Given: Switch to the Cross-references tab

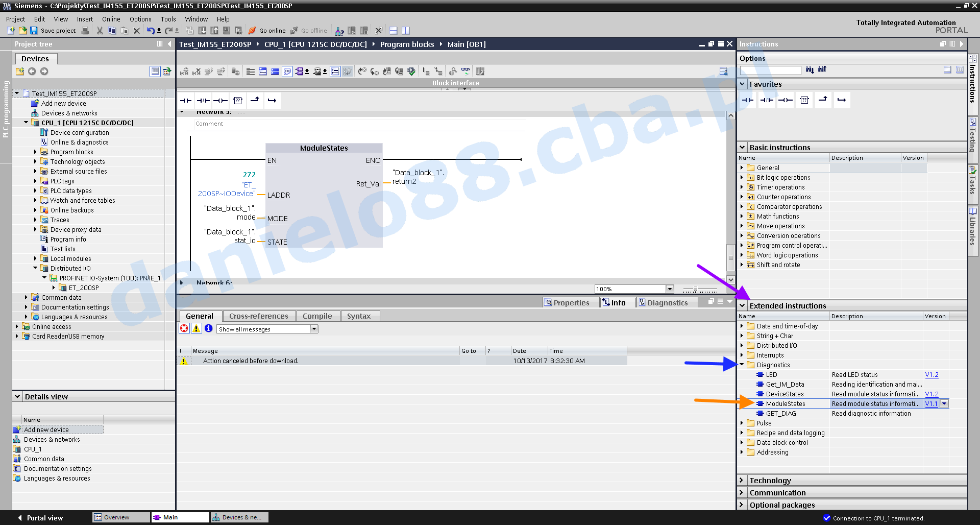Looking at the screenshot, I should (x=259, y=316).
